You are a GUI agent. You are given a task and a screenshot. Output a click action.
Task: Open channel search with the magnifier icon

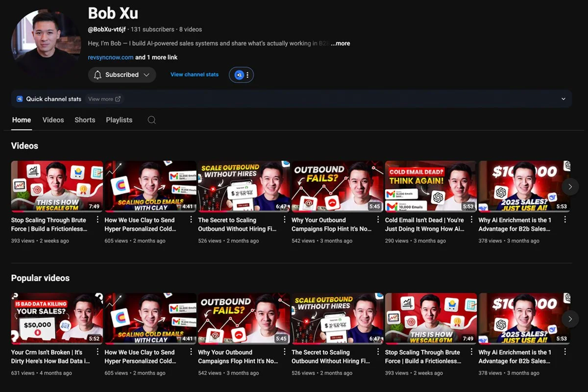[x=151, y=120]
